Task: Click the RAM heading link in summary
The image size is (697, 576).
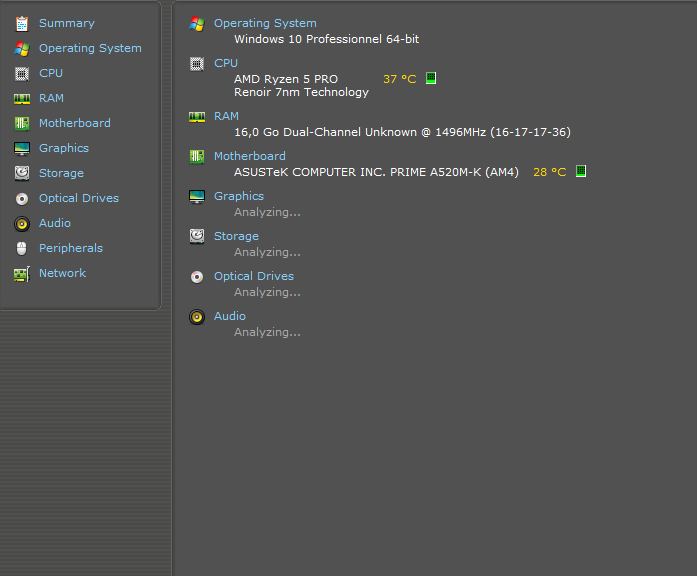Action: click(x=226, y=116)
